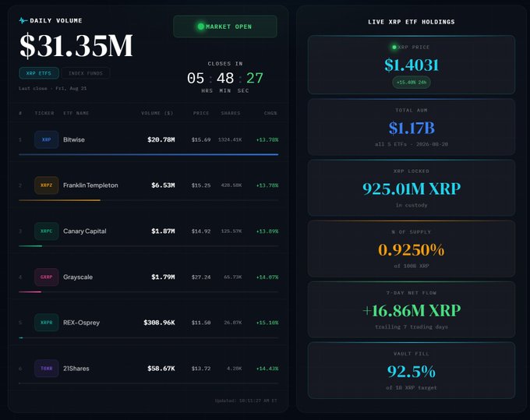Click the Canary Capital ETF name

point(84,231)
